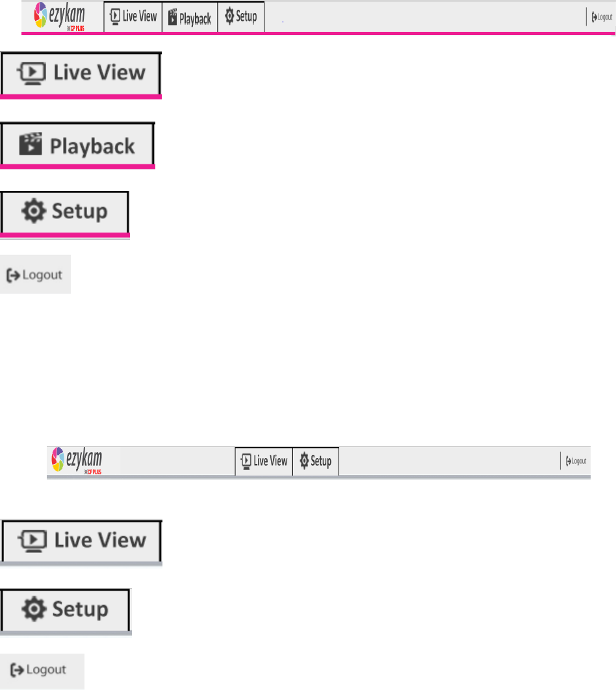Click the large Logout button below pink-underlined Setup
616x690 pixels.
click(35, 274)
